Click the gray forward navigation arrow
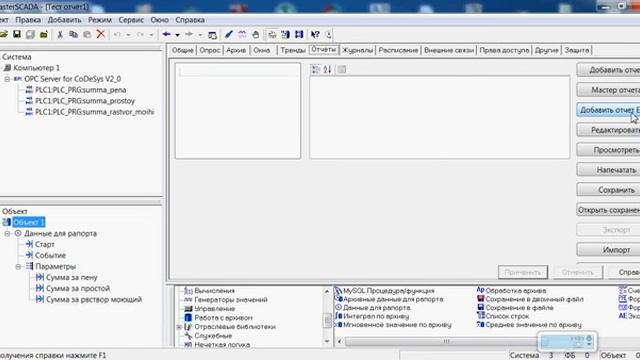This screenshot has height=360, width=640. click(x=189, y=35)
